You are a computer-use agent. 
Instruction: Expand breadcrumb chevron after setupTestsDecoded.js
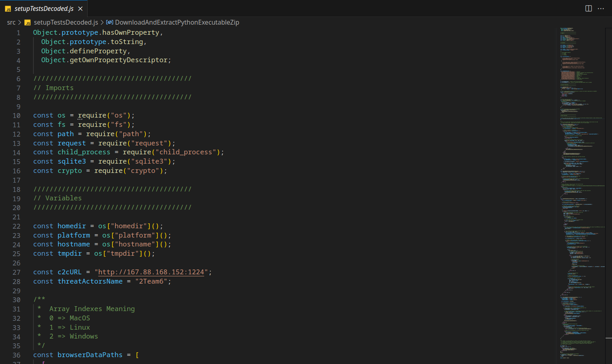click(x=102, y=23)
